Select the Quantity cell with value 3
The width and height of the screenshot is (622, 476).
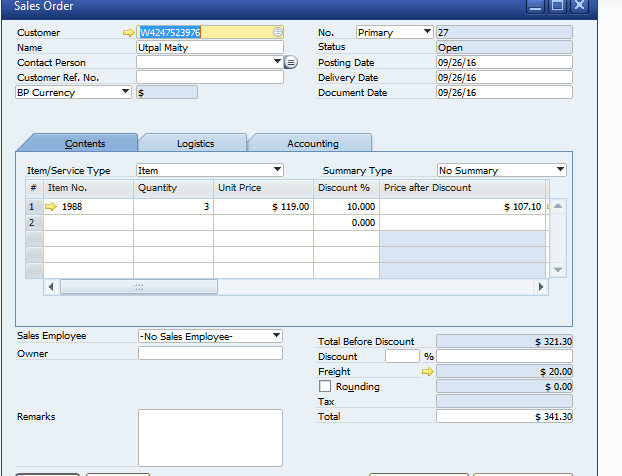pos(173,207)
